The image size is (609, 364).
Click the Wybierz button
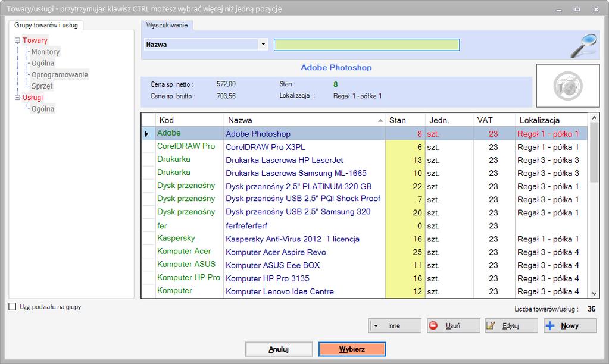pos(352,349)
